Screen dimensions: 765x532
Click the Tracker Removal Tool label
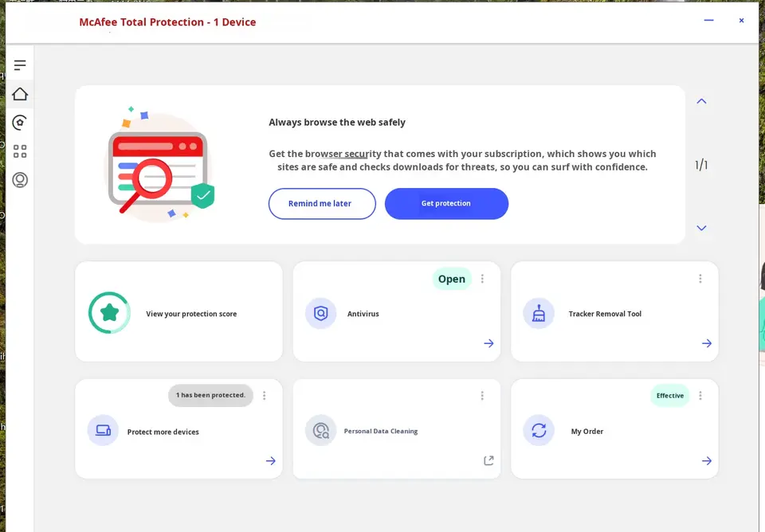[605, 314]
